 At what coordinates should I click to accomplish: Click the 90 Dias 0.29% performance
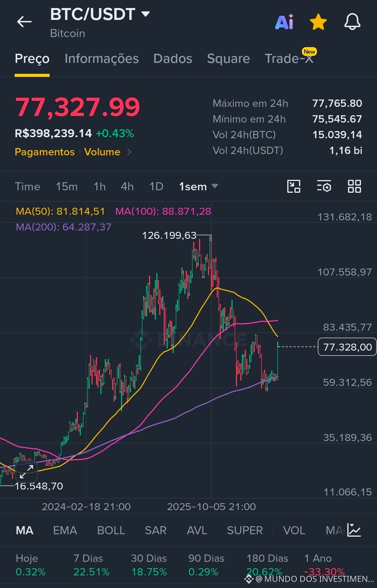point(206,565)
